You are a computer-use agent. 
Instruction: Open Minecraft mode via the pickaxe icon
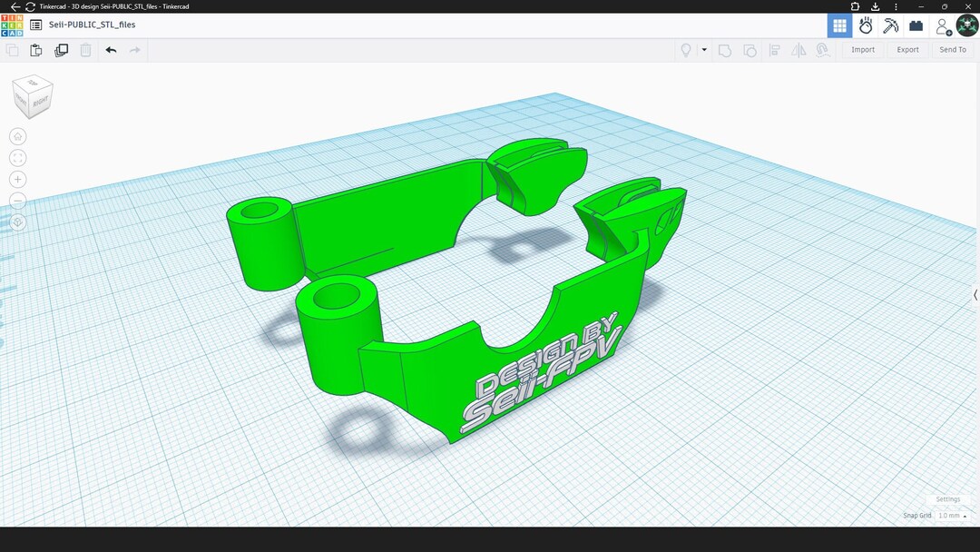point(890,25)
